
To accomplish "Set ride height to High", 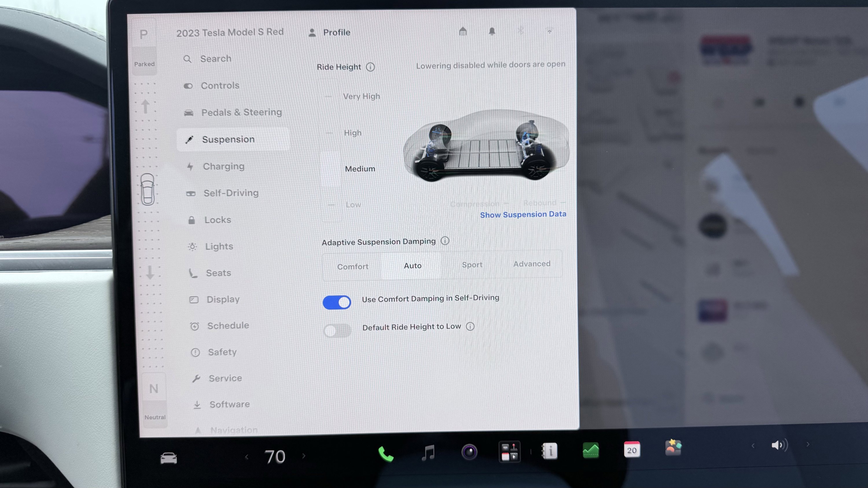I will click(352, 133).
